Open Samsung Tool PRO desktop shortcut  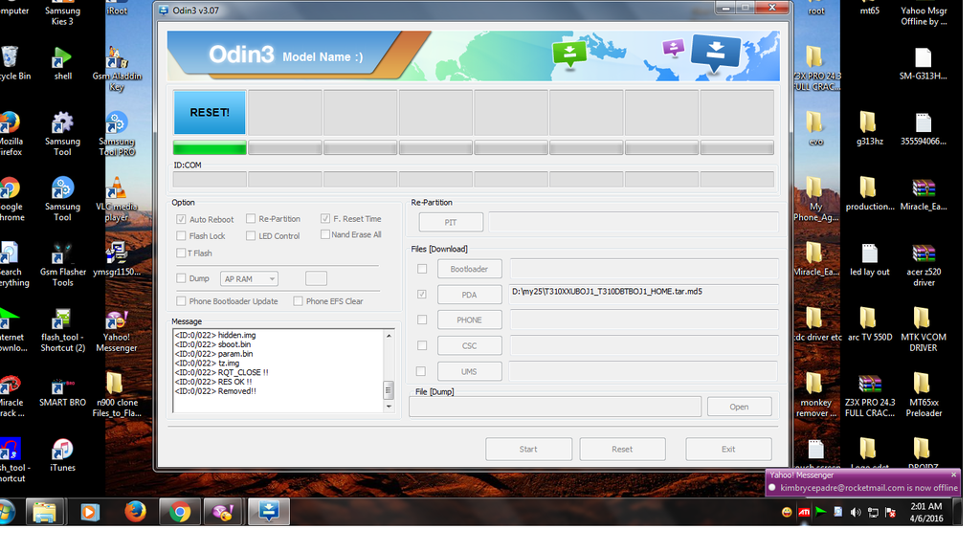point(116,125)
